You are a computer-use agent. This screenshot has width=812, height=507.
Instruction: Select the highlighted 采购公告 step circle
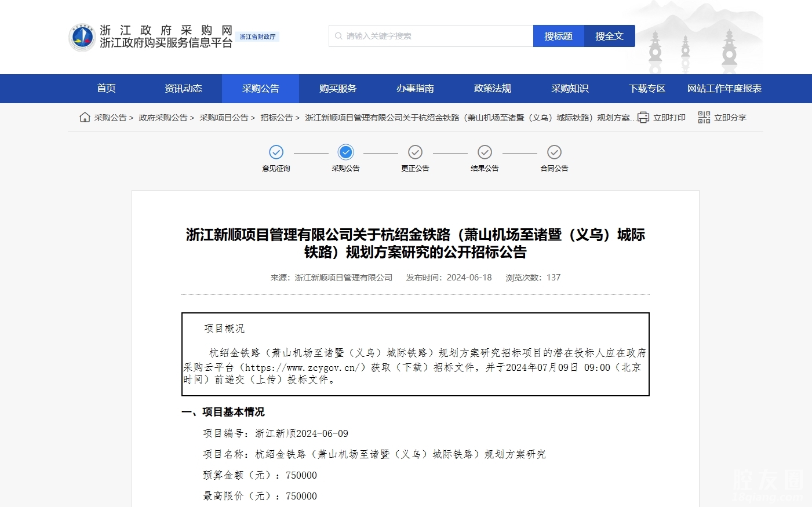345,152
